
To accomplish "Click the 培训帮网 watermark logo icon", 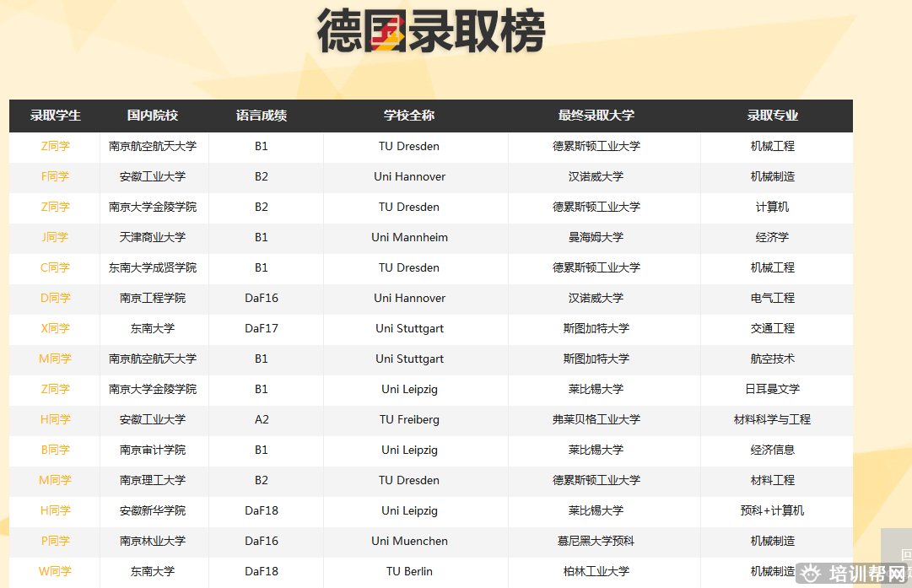I will (x=811, y=575).
